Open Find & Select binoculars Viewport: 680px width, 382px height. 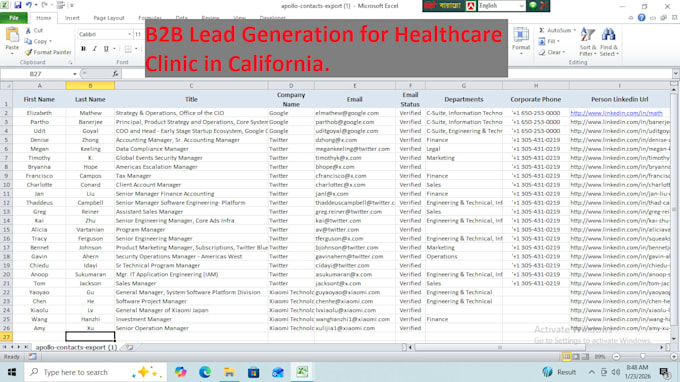coord(609,41)
